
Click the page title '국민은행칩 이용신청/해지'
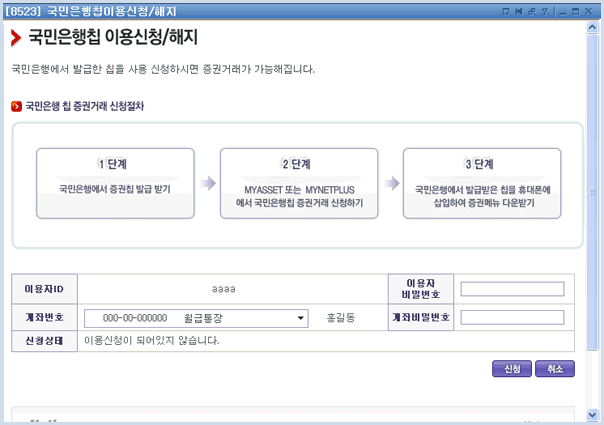[113, 37]
